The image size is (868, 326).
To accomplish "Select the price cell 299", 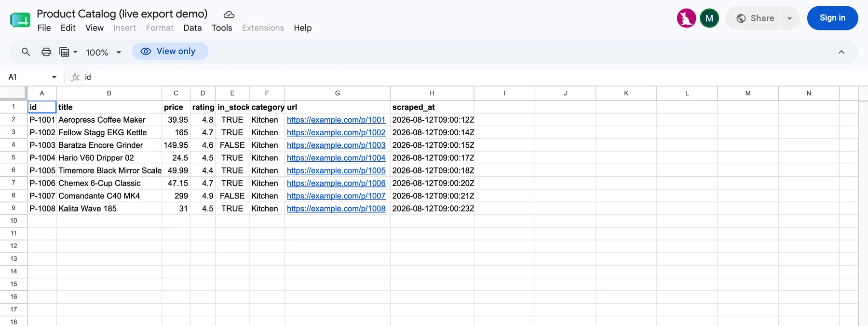I will pos(176,196).
